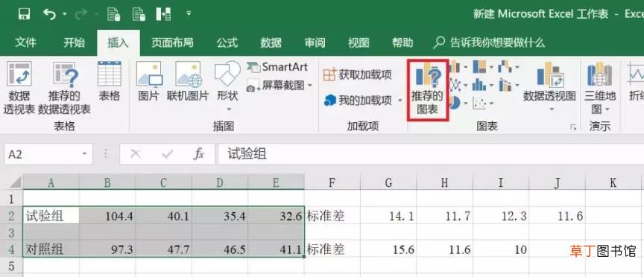Open the 数据透视图 pivot chart menu

click(549, 88)
